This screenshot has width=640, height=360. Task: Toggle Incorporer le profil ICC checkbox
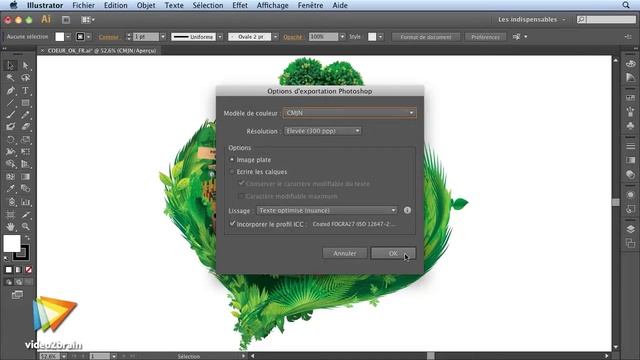tap(233, 224)
